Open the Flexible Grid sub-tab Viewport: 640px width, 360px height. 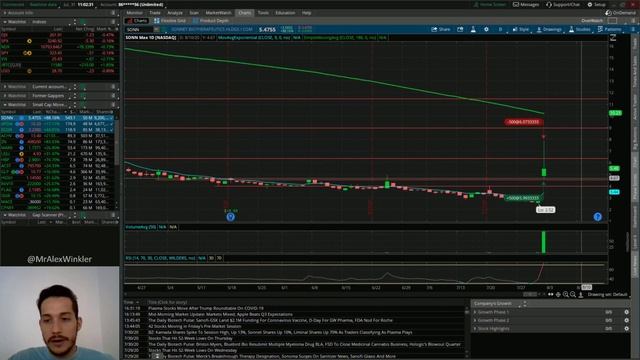click(x=170, y=20)
